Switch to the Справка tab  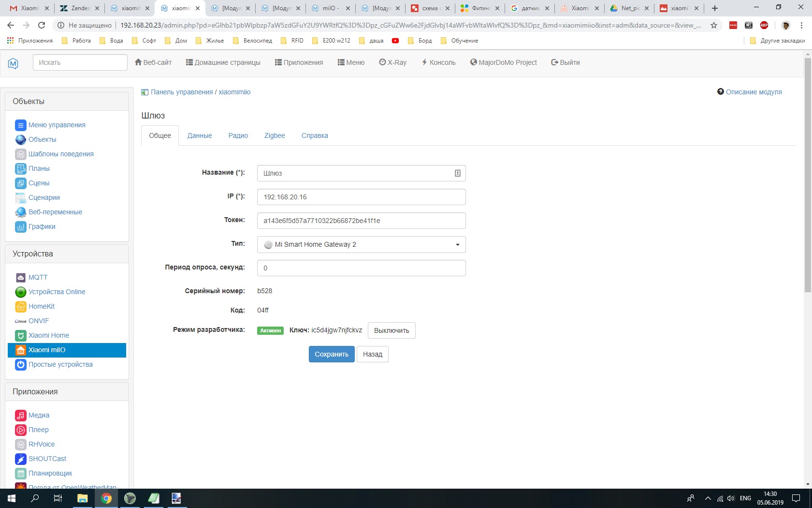pos(315,136)
